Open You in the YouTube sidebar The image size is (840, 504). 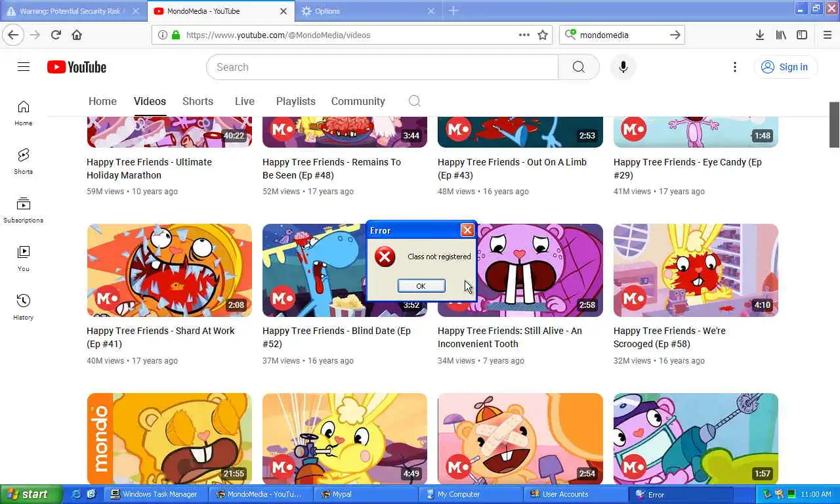coord(24,259)
